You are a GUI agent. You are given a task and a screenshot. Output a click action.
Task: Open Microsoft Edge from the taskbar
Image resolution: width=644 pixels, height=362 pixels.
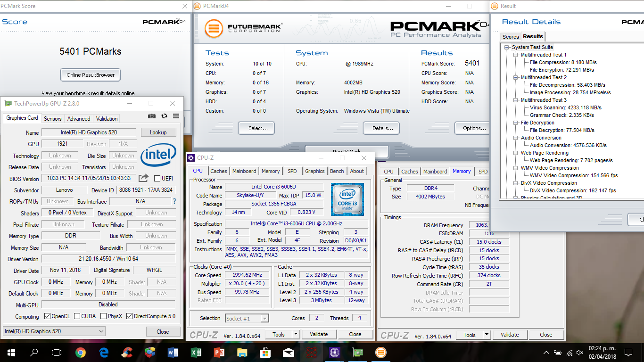(x=104, y=352)
